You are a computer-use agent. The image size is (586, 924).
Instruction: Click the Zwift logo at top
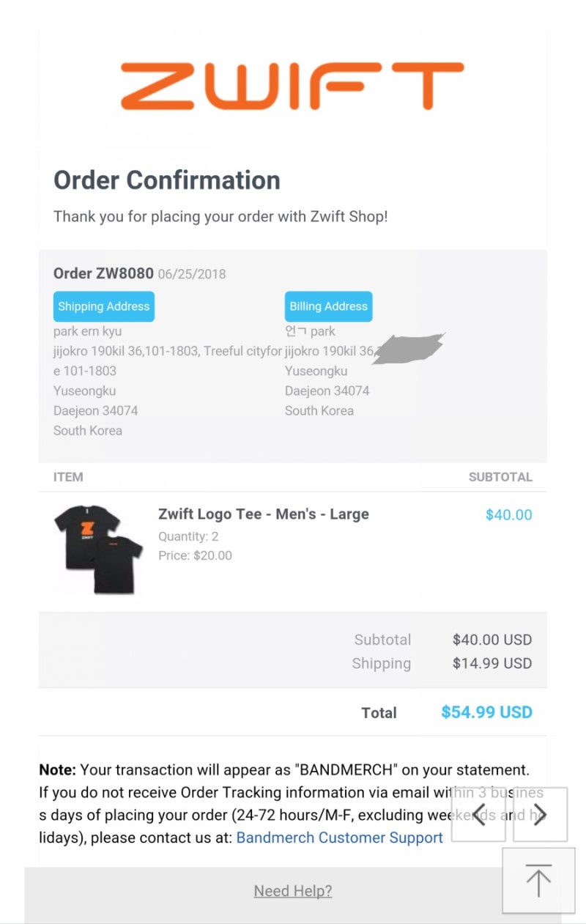292,86
